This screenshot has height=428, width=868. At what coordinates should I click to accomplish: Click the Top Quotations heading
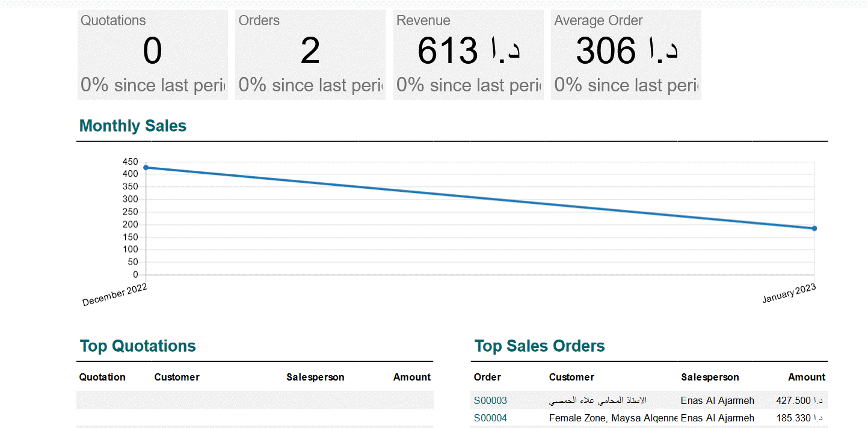point(138,346)
